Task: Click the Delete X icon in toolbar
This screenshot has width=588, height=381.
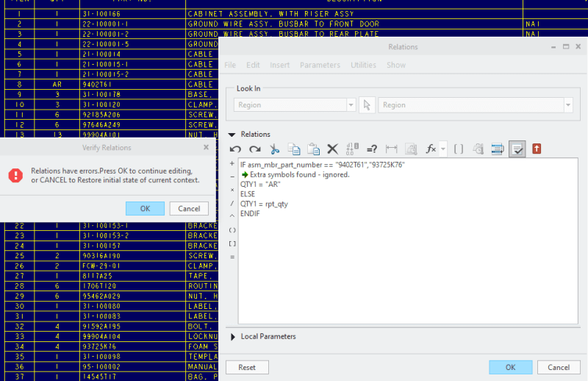Action: 333,149
